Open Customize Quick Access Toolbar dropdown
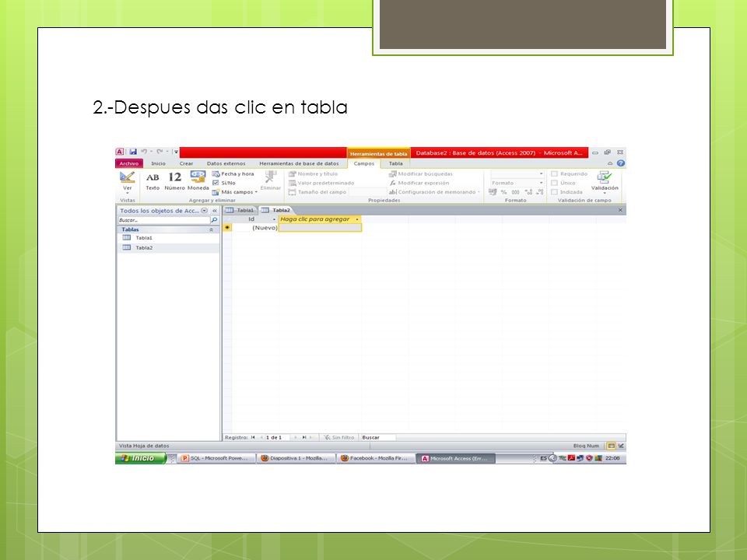Image resolution: width=747 pixels, height=560 pixels. [x=176, y=152]
